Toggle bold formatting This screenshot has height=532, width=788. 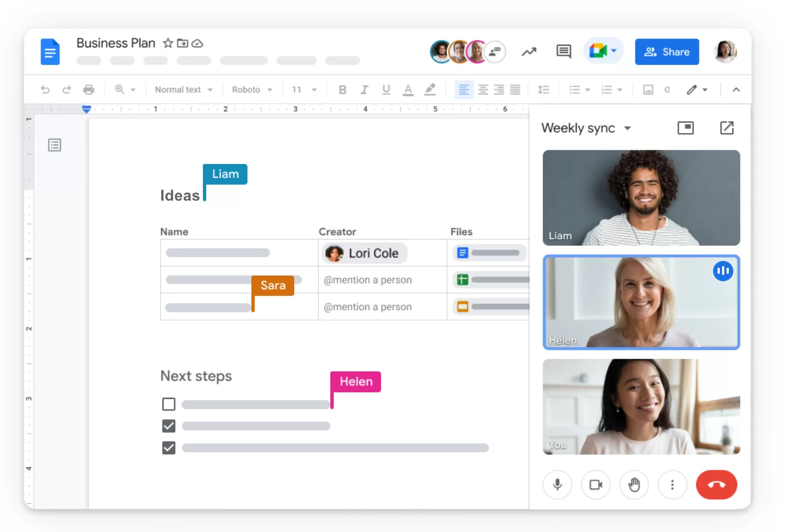pos(342,90)
